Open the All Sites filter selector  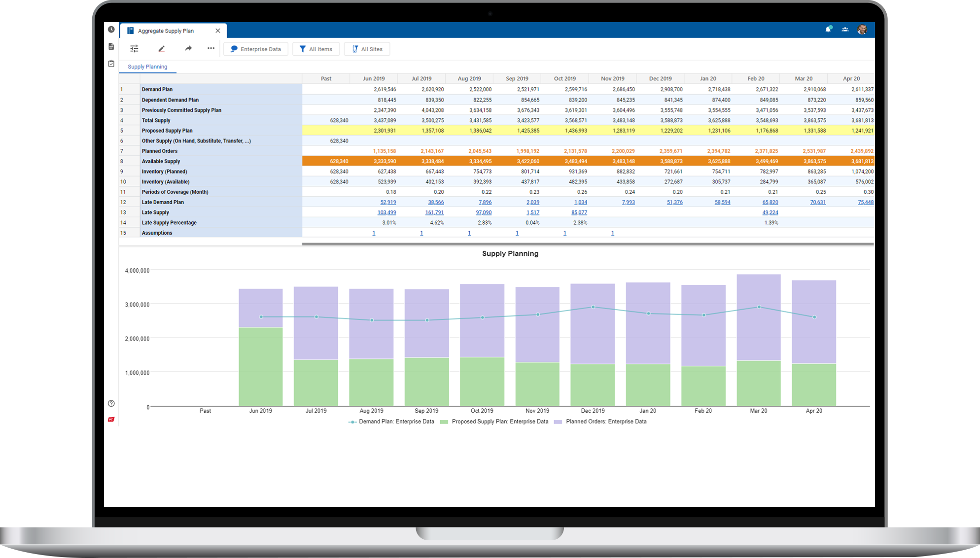tap(367, 49)
